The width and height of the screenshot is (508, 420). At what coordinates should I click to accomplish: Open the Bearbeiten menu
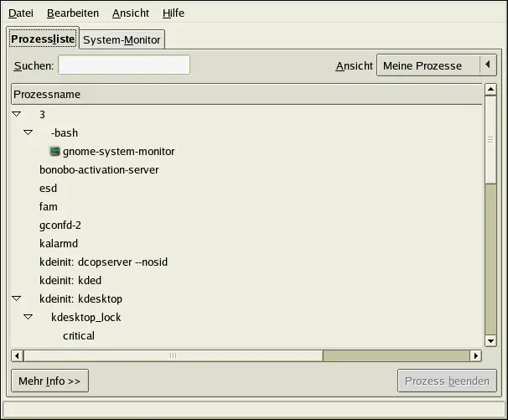point(73,13)
